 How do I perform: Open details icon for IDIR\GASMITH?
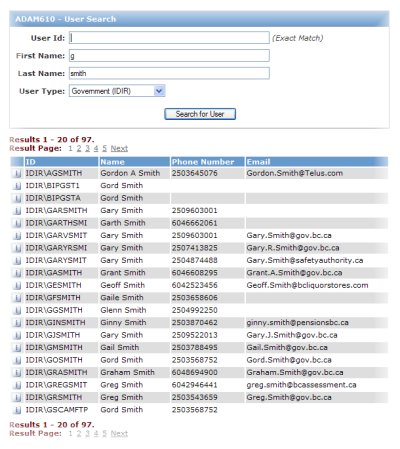17,273
